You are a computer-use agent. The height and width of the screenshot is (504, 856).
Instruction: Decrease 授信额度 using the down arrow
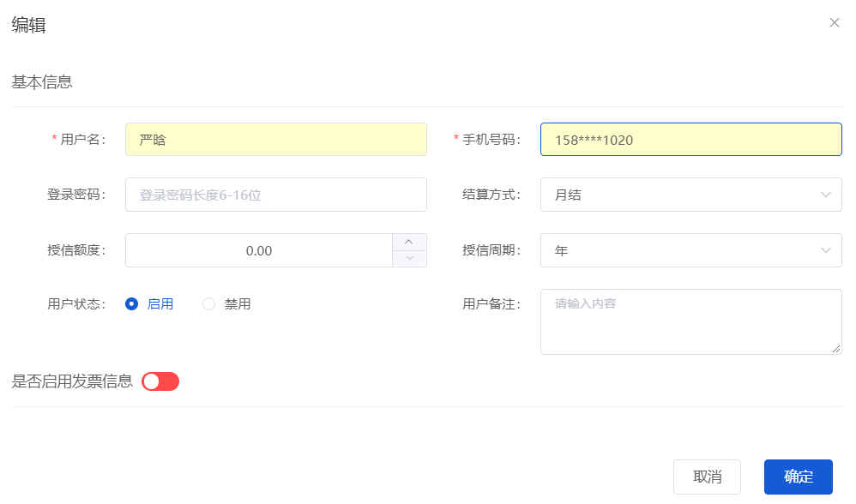click(409, 258)
